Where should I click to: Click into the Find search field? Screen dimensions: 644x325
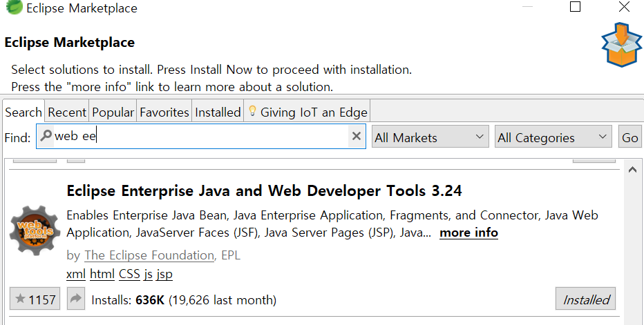coord(201,136)
